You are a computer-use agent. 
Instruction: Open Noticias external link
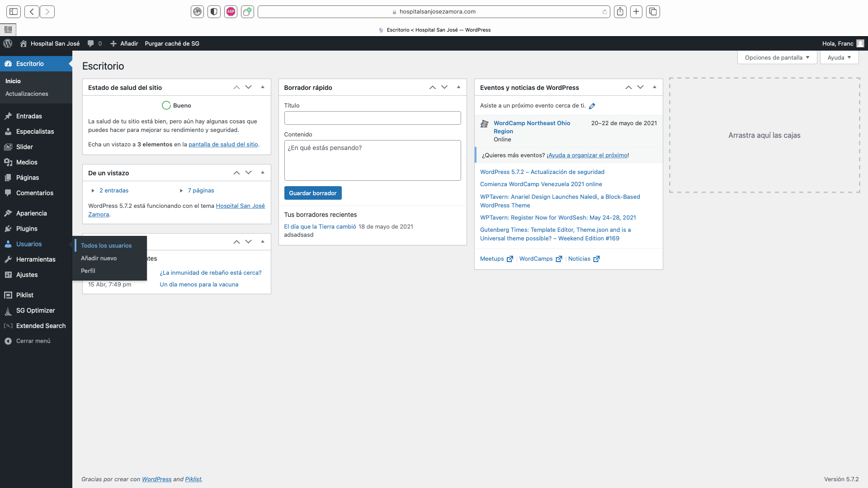tap(584, 259)
